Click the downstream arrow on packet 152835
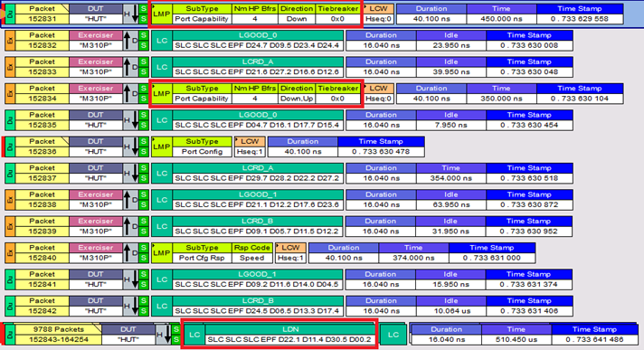 [x=135, y=120]
